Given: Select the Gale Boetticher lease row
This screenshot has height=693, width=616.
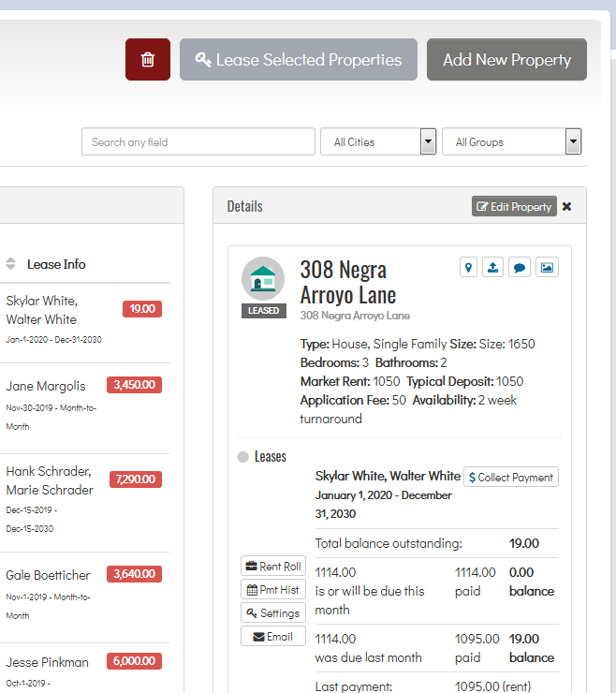Looking at the screenshot, I should click(x=84, y=597).
